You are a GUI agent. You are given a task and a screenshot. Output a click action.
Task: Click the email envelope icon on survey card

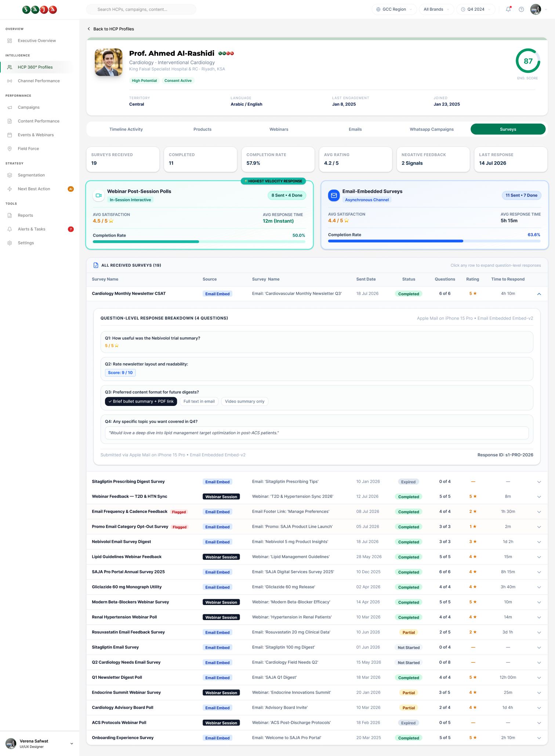(334, 195)
